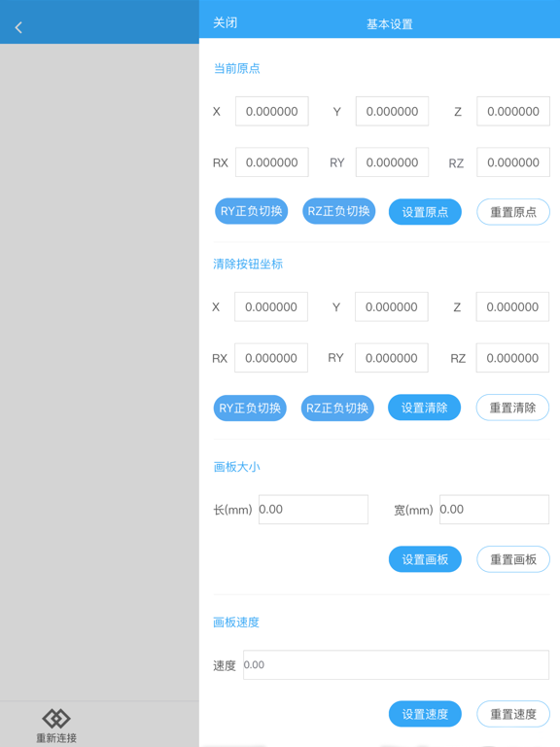The image size is (560, 747).
Task: Focus the RX field under 当前原点
Action: click(x=272, y=162)
